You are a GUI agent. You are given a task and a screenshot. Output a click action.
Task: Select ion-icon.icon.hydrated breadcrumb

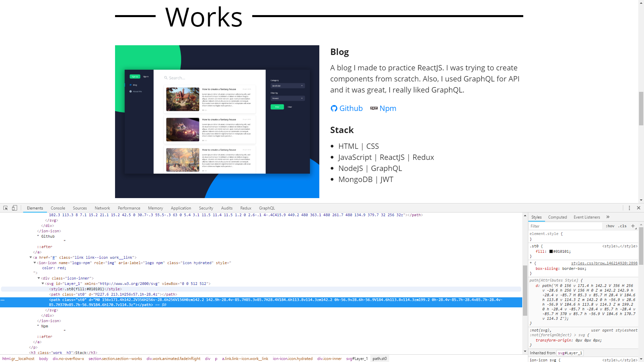pyautogui.click(x=293, y=359)
